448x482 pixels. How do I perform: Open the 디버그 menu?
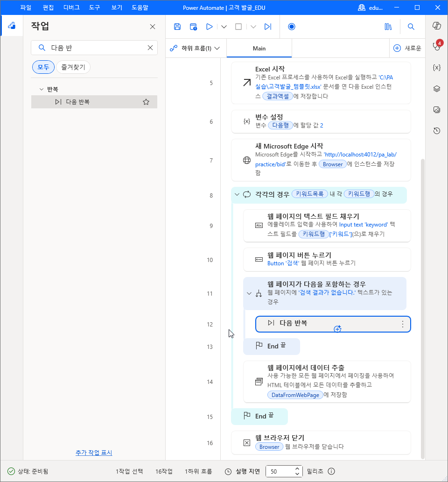pyautogui.click(x=71, y=7)
